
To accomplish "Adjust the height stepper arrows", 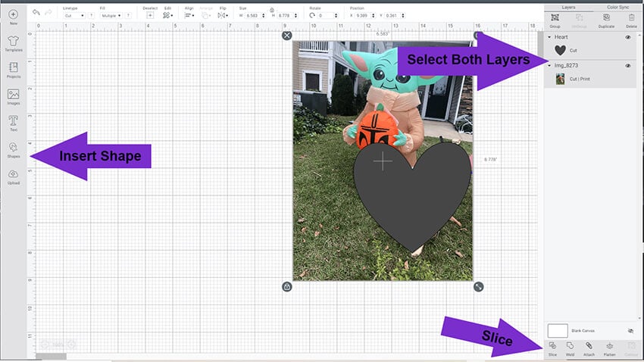I will pyautogui.click(x=295, y=16).
